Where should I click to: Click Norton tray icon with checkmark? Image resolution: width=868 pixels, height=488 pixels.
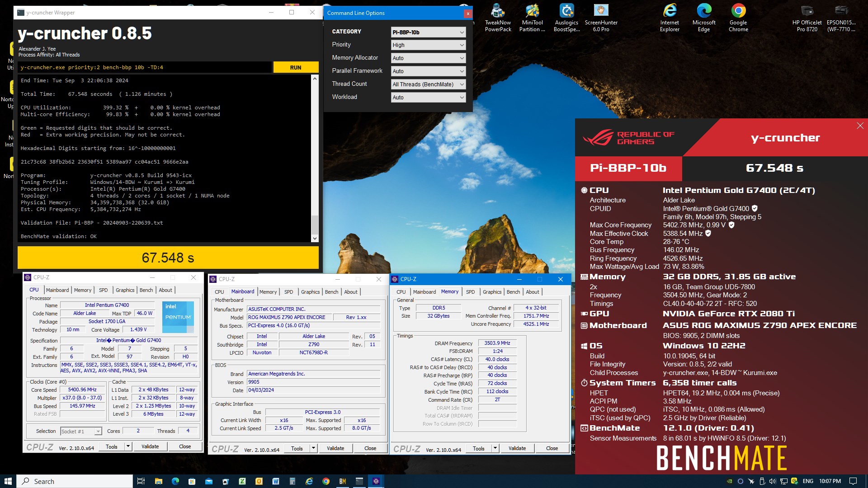[794, 481]
